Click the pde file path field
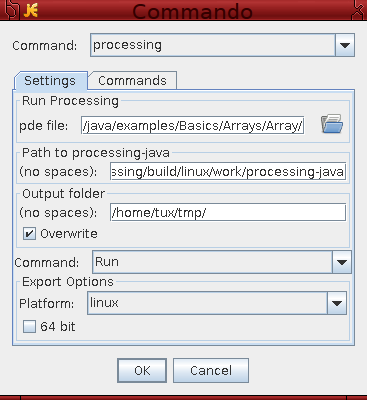The image size is (367, 400). coord(193,125)
